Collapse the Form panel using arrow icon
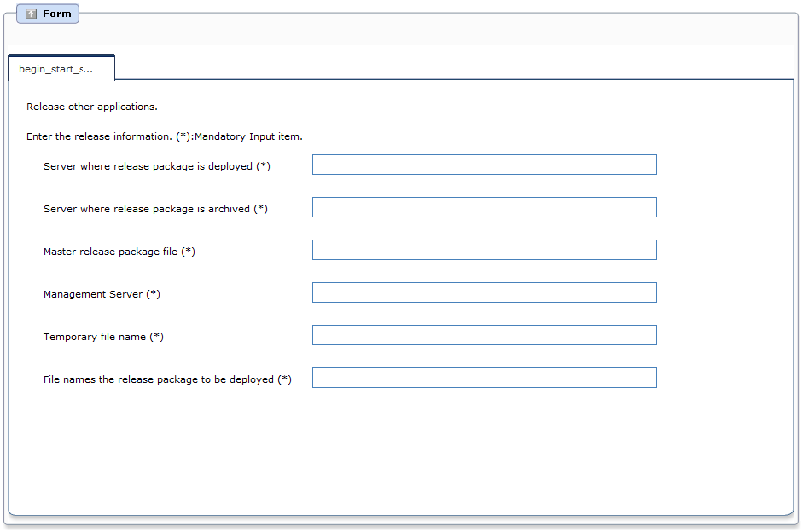 pos(32,14)
